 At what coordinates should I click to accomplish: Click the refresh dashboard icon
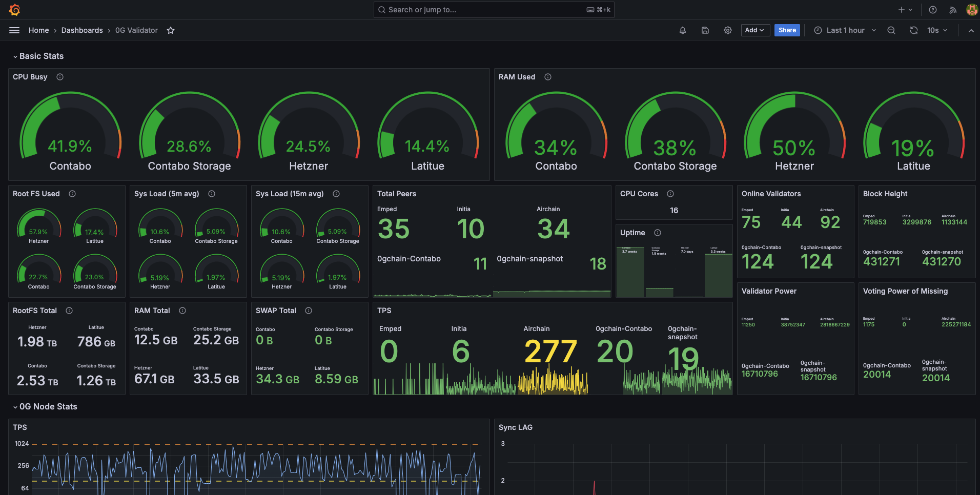pos(914,30)
